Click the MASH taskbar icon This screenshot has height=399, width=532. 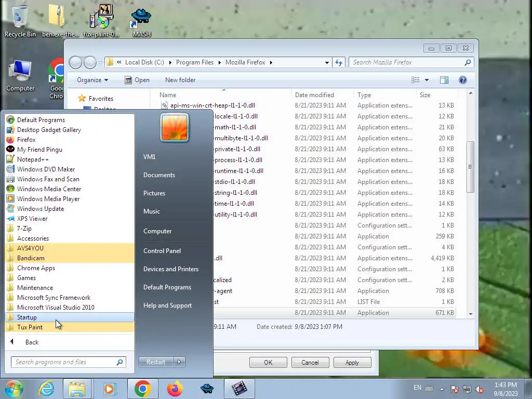click(207, 389)
